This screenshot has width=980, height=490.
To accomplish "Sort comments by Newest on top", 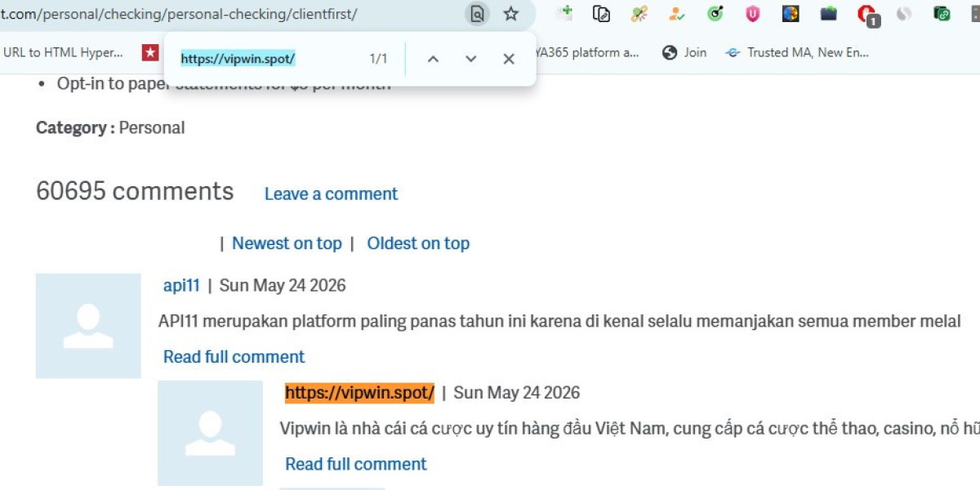I will tap(287, 243).
